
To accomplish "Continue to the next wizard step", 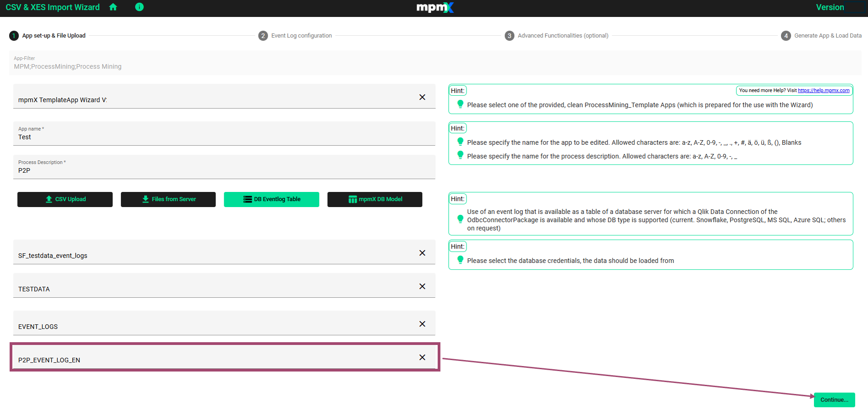I will 835,400.
